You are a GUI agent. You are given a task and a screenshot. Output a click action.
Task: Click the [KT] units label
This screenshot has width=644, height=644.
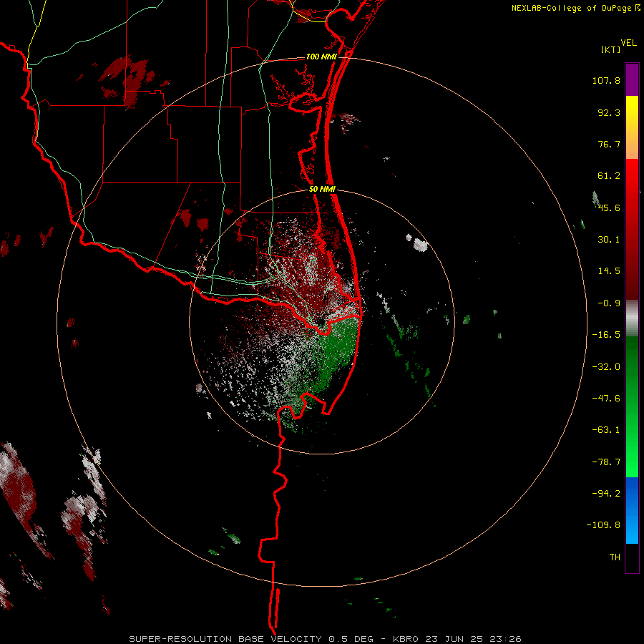click(x=610, y=49)
